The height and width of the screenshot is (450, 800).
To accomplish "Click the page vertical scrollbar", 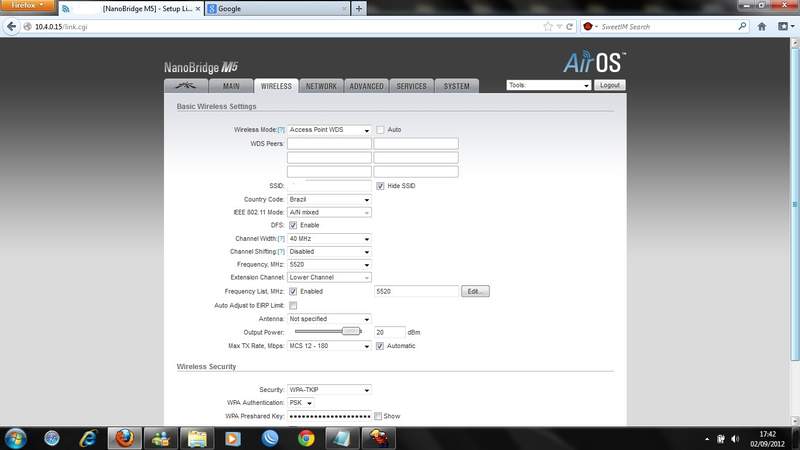I will tap(794, 204).
